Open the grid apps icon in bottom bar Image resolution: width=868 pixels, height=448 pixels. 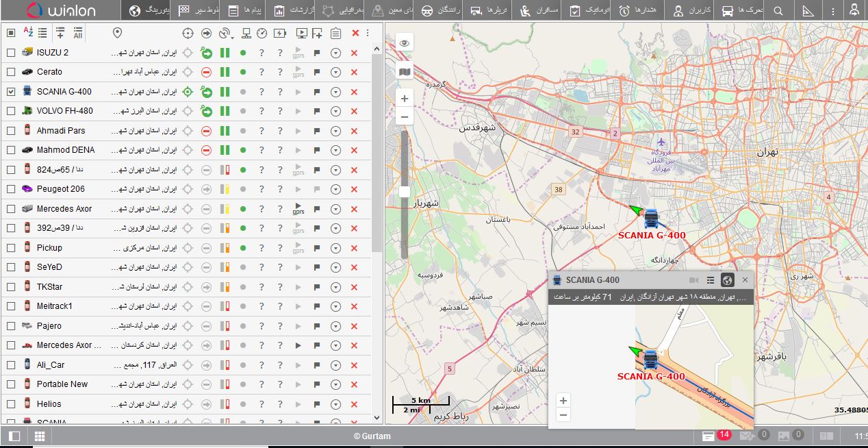coord(39,436)
